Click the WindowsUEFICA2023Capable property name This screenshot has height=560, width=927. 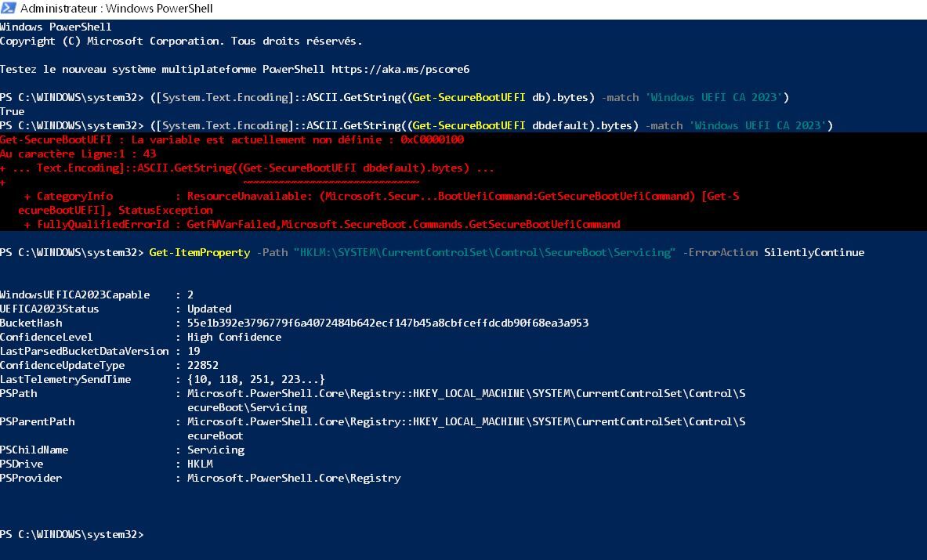[x=75, y=294]
